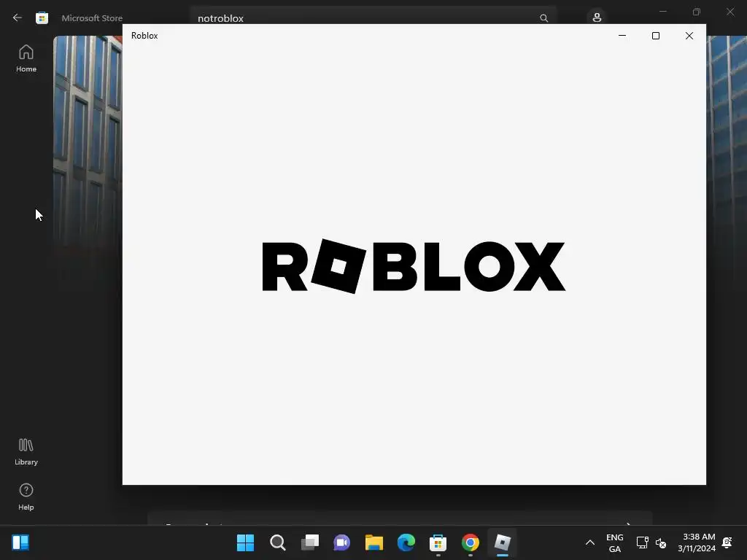Image resolution: width=747 pixels, height=560 pixels.
Task: Click Microsoft Store title text
Action: [92, 18]
